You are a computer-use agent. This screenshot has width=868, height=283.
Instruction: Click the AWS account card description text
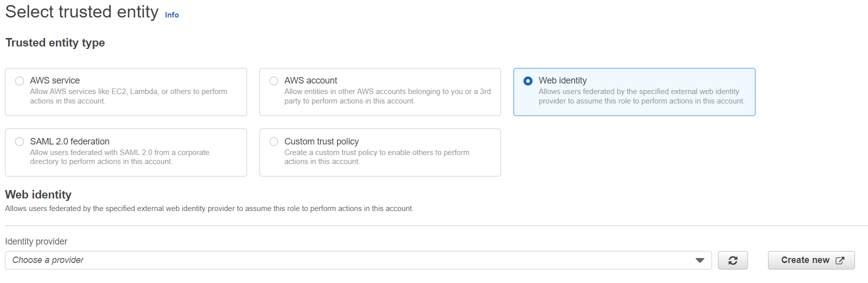click(x=387, y=96)
